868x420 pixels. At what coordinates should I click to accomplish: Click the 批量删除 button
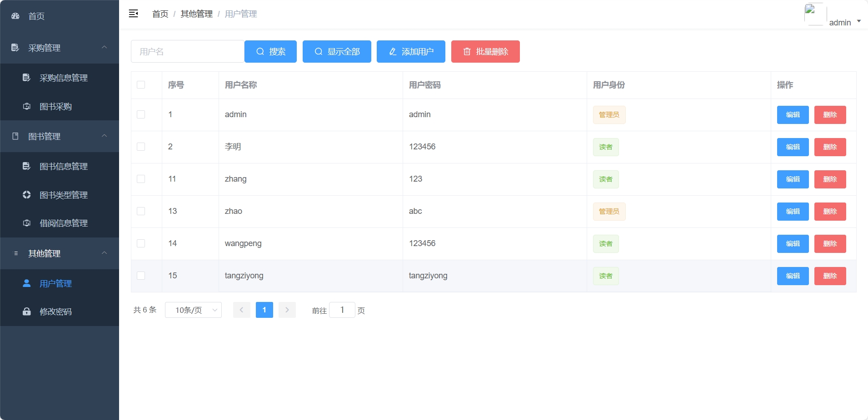point(485,51)
